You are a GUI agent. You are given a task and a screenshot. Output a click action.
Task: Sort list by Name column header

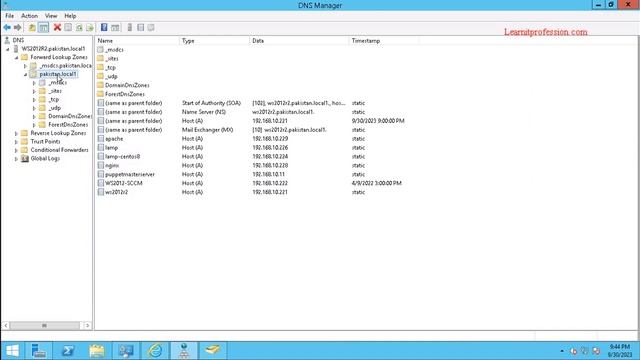tap(137, 41)
